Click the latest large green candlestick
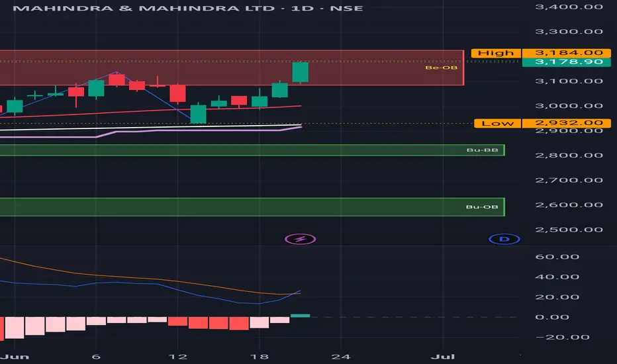 [301, 72]
